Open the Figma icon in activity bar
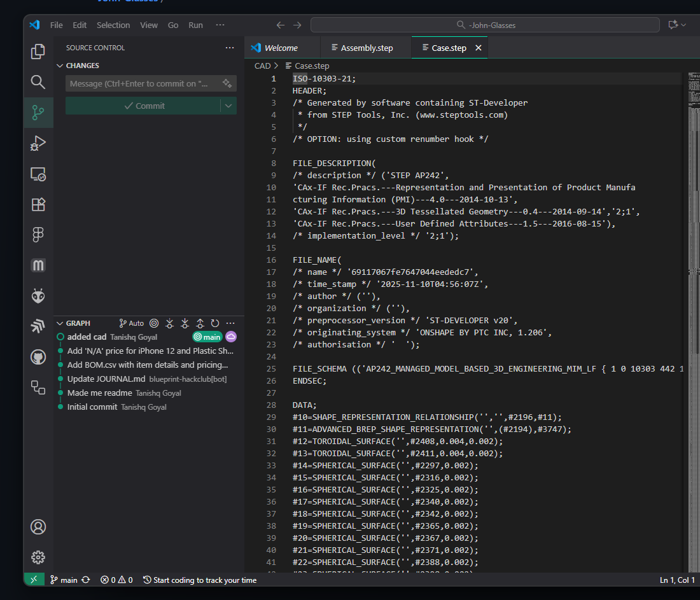 click(x=38, y=235)
